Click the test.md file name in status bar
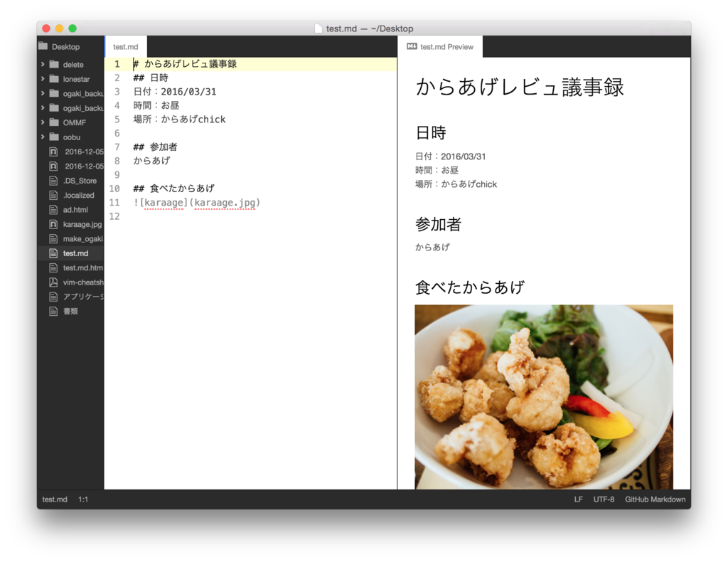This screenshot has height=562, width=728. pyautogui.click(x=55, y=499)
